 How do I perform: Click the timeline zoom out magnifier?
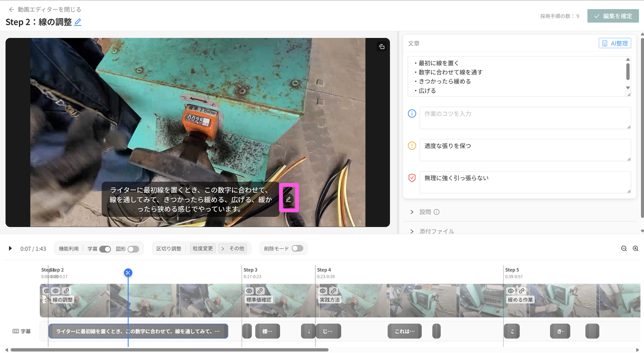[x=624, y=249]
